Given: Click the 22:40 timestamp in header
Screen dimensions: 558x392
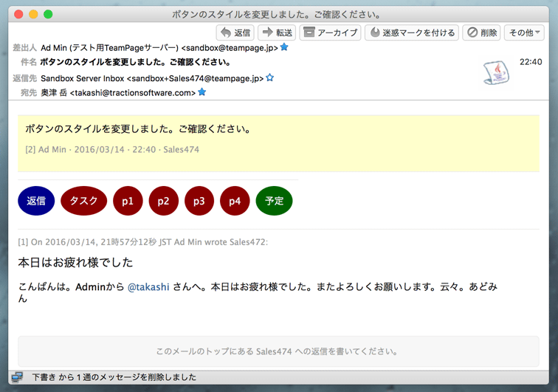Looking at the screenshot, I should [x=531, y=62].
